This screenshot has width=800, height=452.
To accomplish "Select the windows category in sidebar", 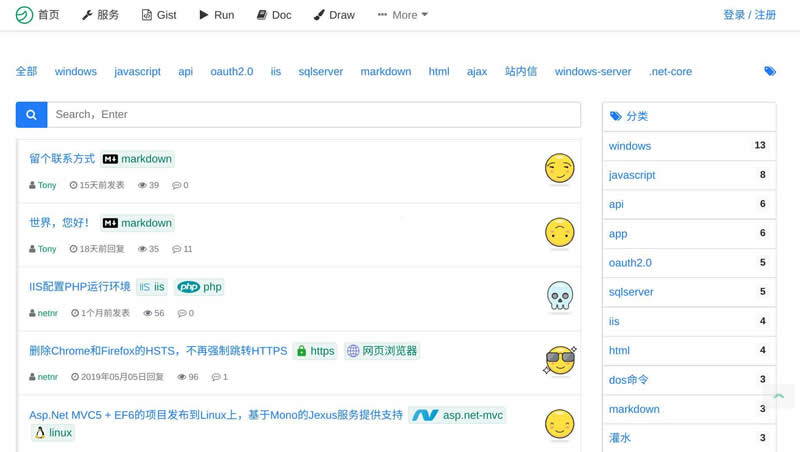I will pyautogui.click(x=630, y=146).
